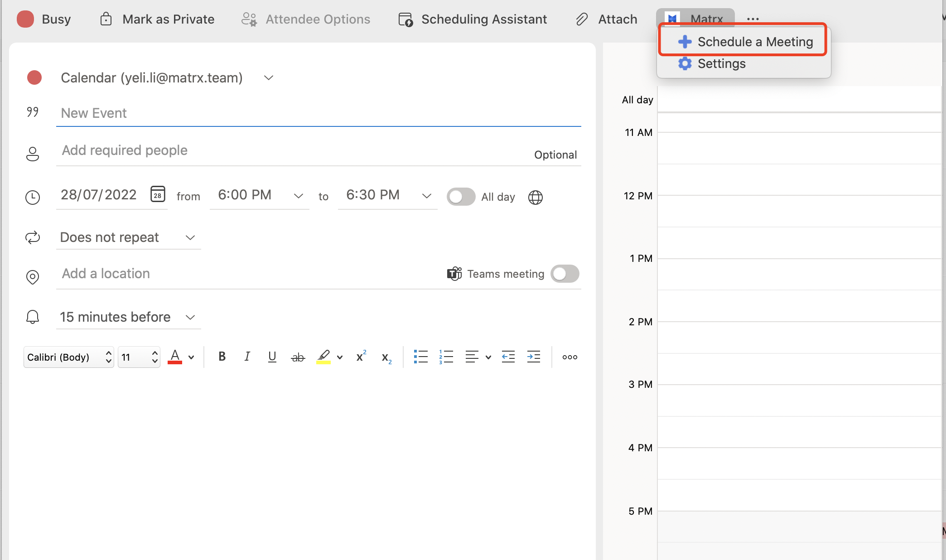This screenshot has width=946, height=560.
Task: Click the time zone globe icon
Action: (x=535, y=197)
